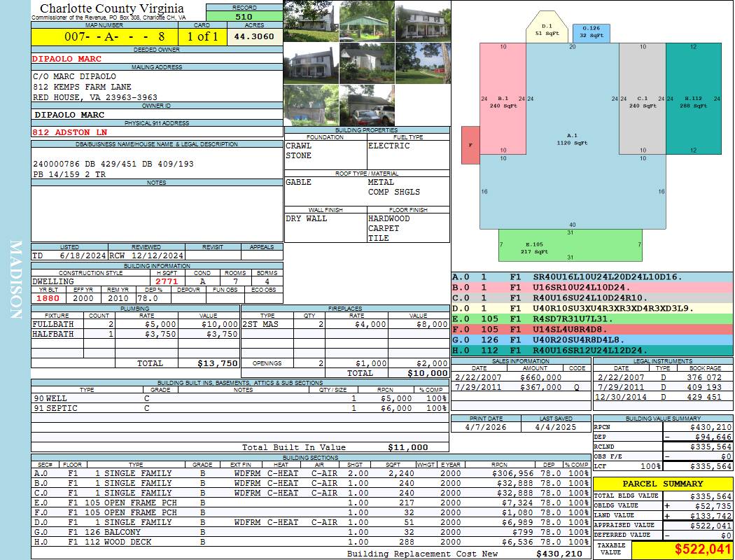The width and height of the screenshot is (735, 560).
Task: Click record number 510
Action: point(244,16)
